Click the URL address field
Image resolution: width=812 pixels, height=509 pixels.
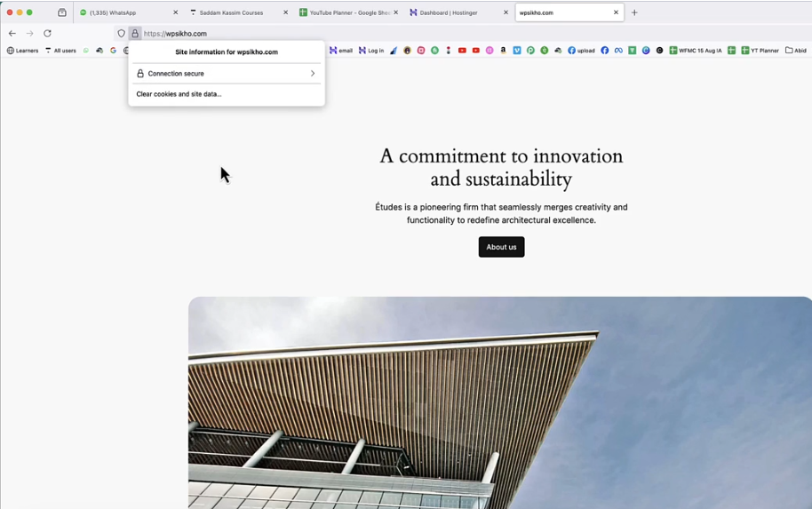point(355,34)
